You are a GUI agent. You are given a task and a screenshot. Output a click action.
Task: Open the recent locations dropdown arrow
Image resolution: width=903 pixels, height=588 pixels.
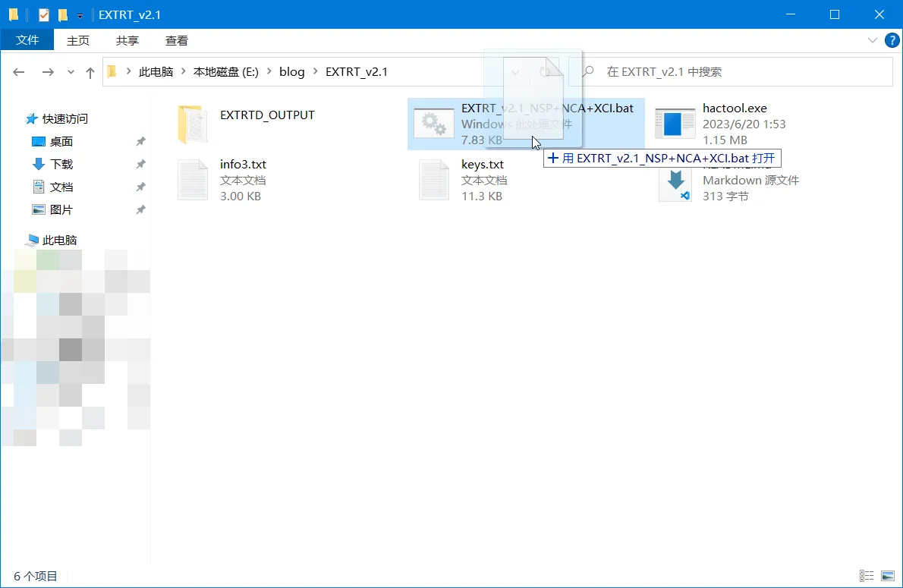[x=71, y=72]
